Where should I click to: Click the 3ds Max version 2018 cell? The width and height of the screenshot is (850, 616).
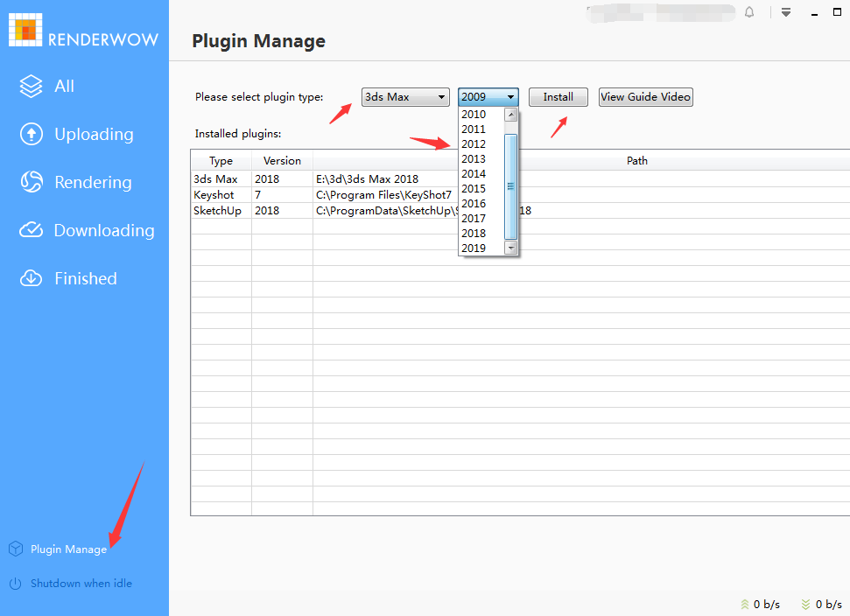pyautogui.click(x=283, y=179)
